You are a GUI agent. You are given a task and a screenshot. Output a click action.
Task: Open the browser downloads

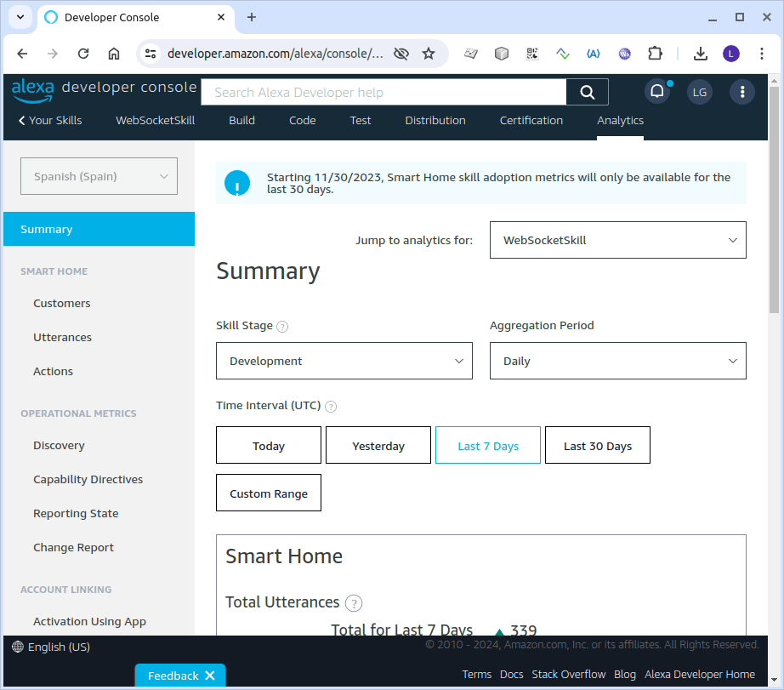[701, 54]
